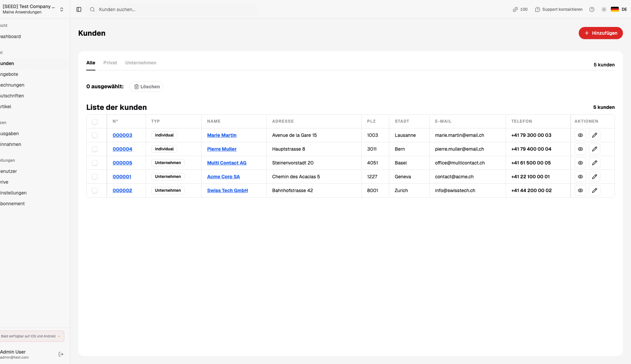631x364 pixels.
Task: View Marie Martin using the eye icon
Action: [x=580, y=135]
